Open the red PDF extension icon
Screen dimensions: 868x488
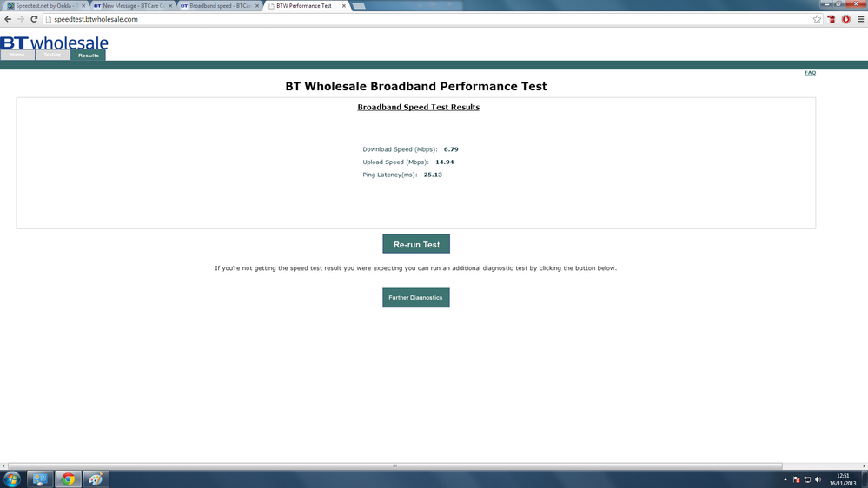(x=832, y=19)
